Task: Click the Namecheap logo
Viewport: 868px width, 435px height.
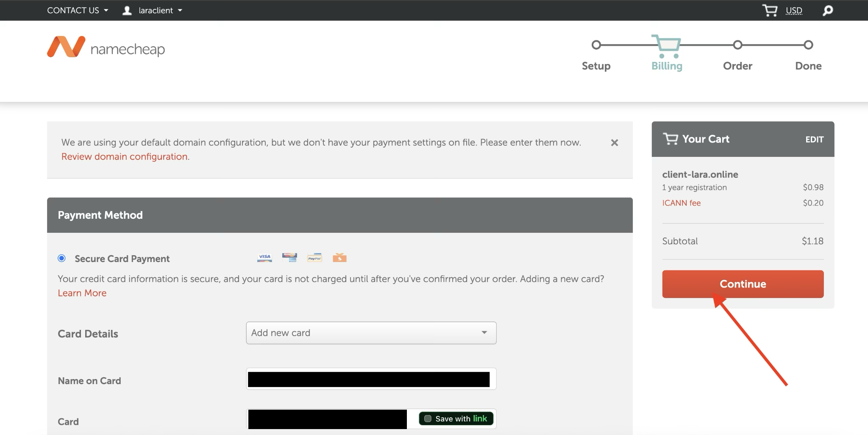Action: 106,47
